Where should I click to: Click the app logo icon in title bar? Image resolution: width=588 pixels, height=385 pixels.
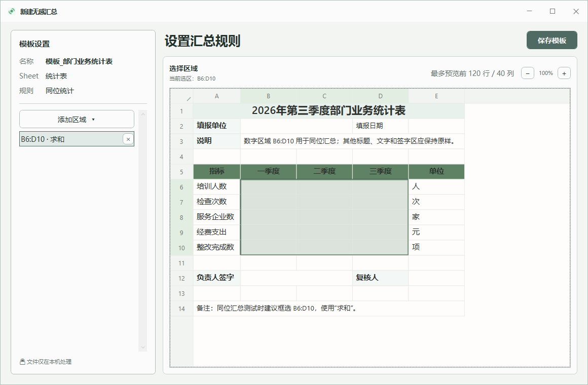(x=12, y=11)
